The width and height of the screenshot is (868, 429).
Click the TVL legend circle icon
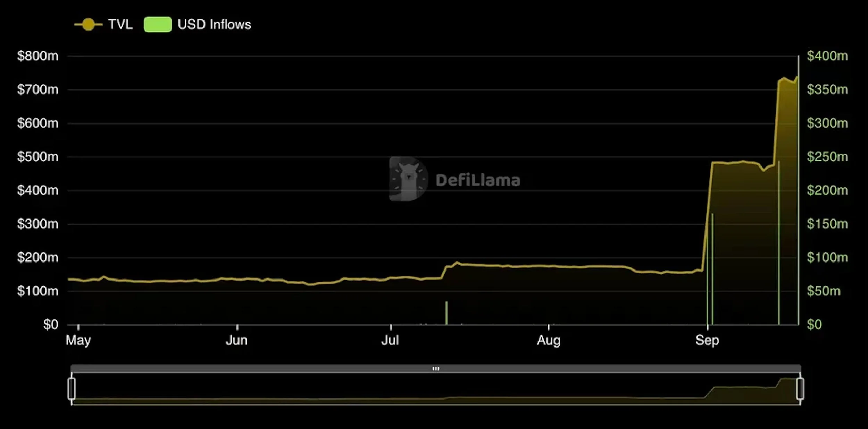click(89, 24)
